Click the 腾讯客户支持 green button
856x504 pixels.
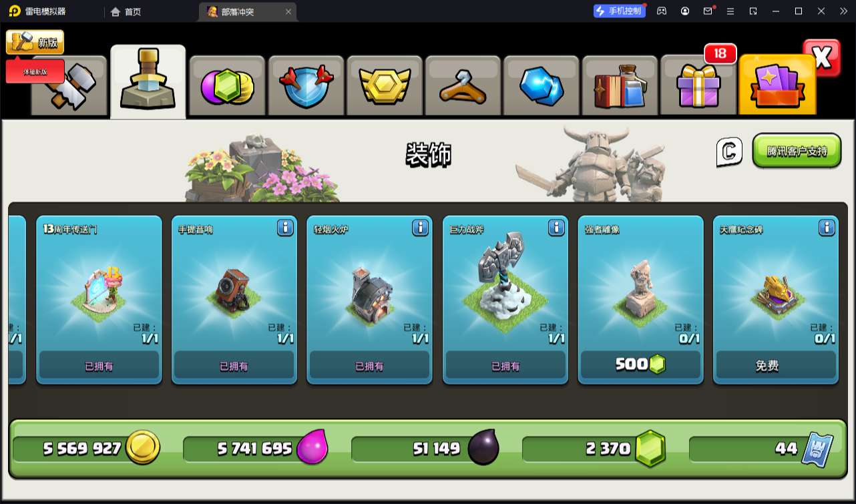[797, 151]
